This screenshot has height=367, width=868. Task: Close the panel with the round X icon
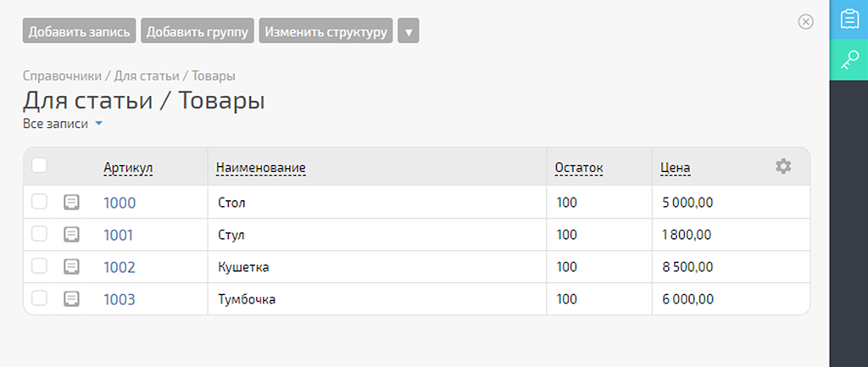pyautogui.click(x=805, y=21)
